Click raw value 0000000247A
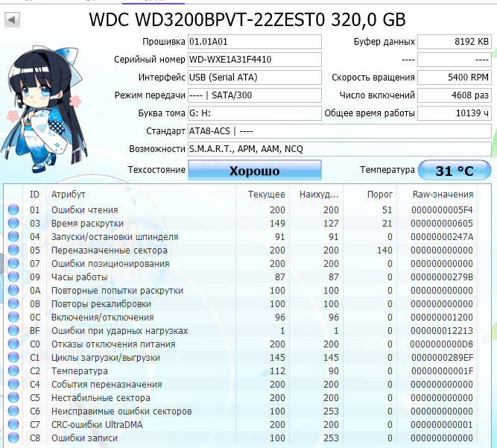Viewport: 497px width, 448px height. 442,237
